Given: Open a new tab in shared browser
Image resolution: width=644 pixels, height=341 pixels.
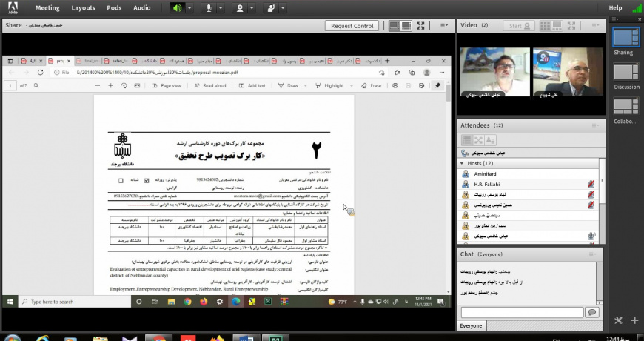Looking at the screenshot, I should (387, 61).
